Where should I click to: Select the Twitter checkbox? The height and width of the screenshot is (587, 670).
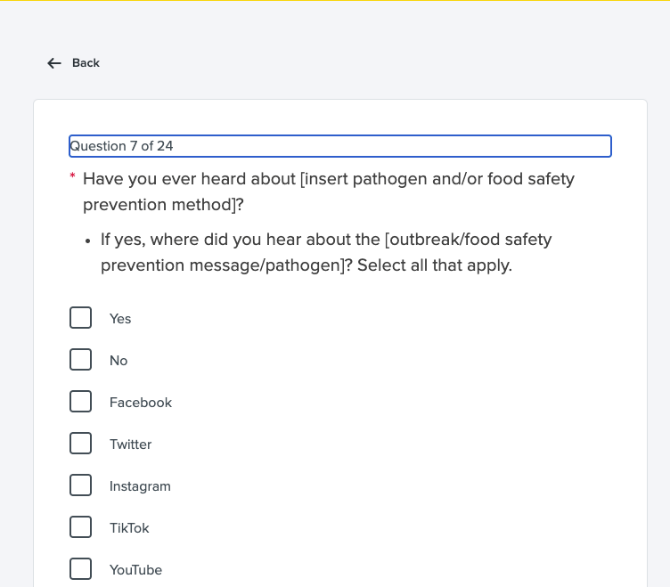(x=81, y=444)
